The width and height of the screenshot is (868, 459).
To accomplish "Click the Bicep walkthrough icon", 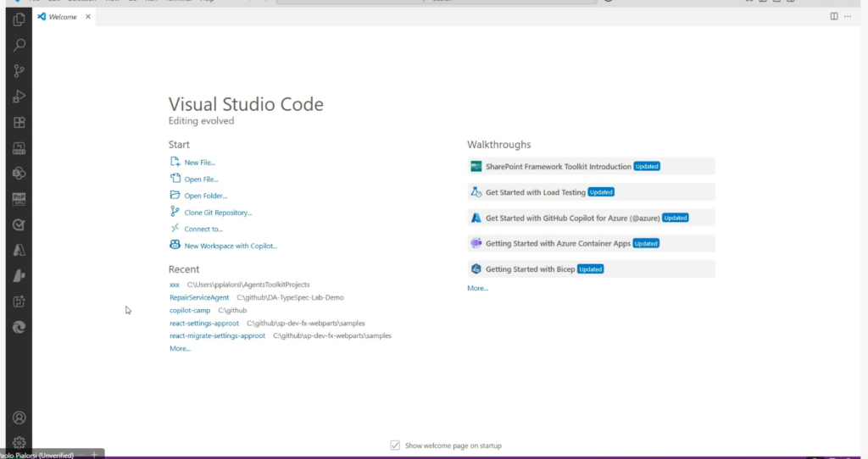I will [476, 268].
